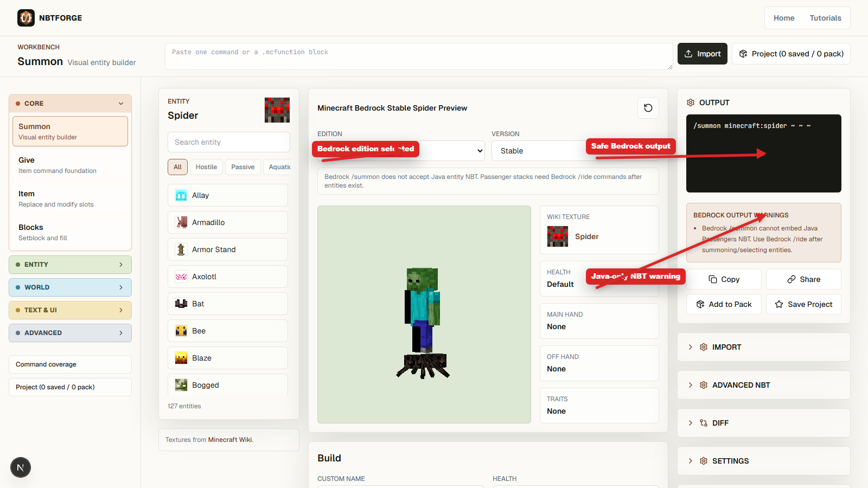Screen dimensions: 868x488
Task: Click the Bee entity icon
Action: click(181, 331)
